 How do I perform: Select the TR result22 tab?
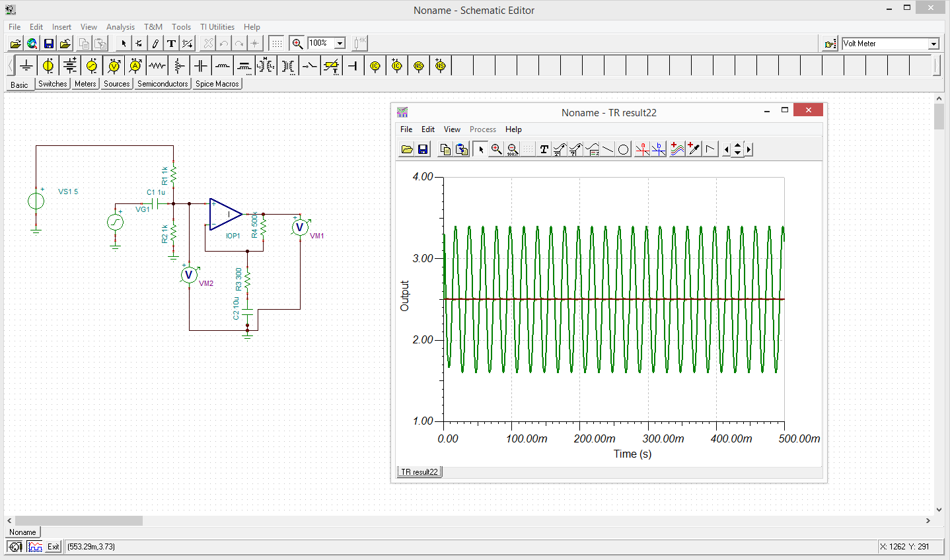click(x=420, y=472)
